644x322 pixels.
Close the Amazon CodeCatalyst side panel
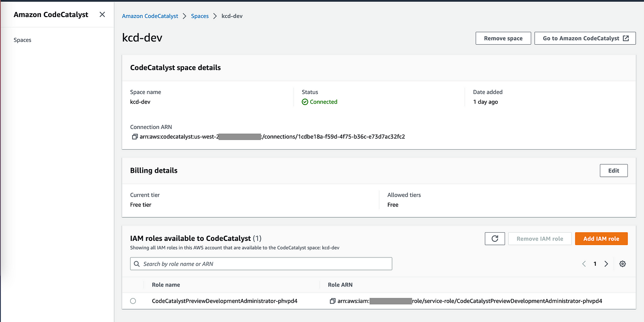coord(102,14)
